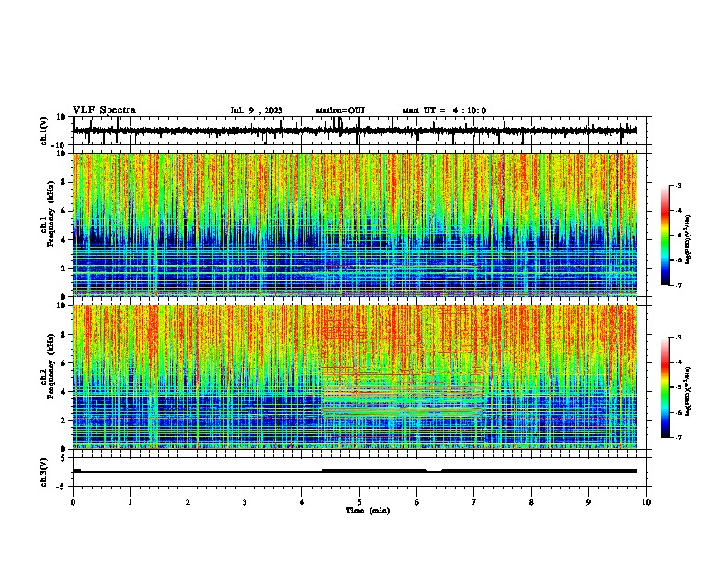Click the time axis tick label "7"
The width and height of the screenshot is (728, 563).
(x=474, y=502)
